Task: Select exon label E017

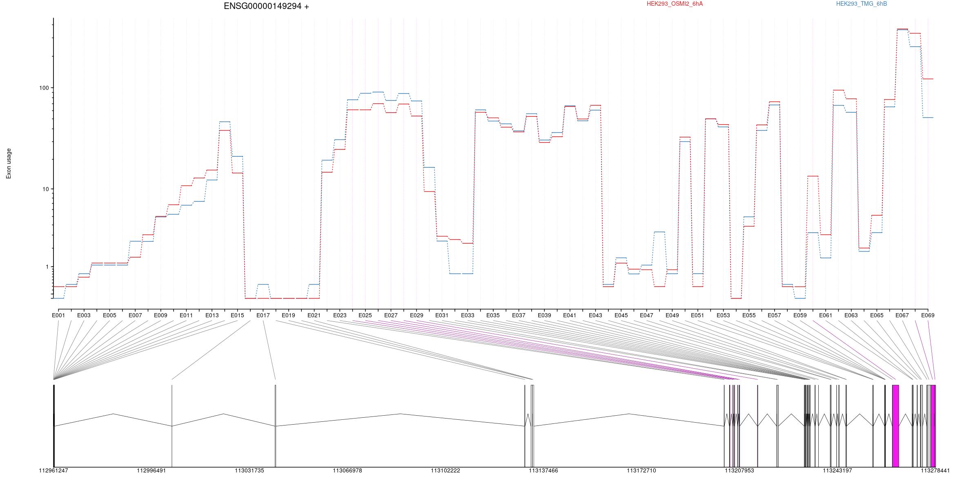Action: click(263, 315)
